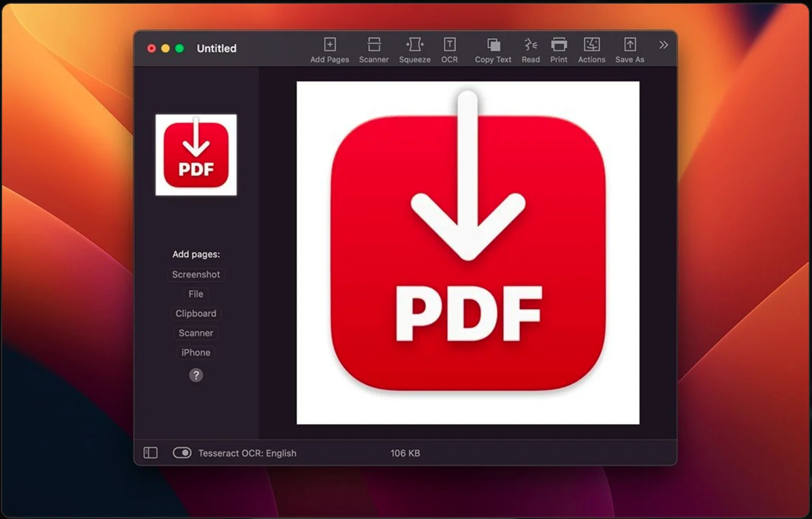812x519 pixels.
Task: Hide the sidebar with bottom-left icon
Action: click(x=150, y=453)
